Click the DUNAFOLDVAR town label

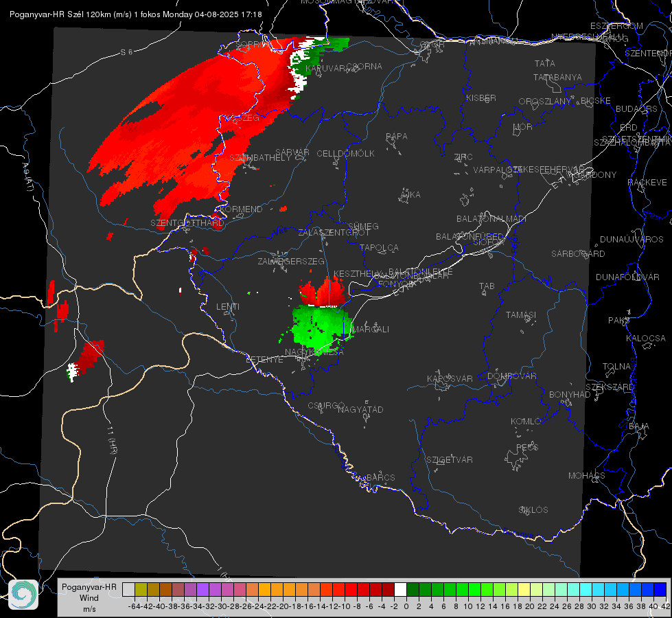point(627,277)
